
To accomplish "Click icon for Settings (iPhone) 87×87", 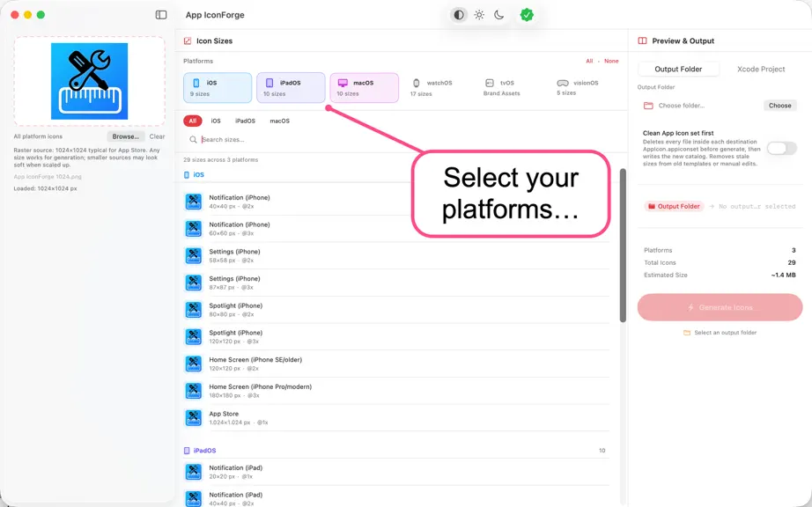I will pyautogui.click(x=194, y=283).
